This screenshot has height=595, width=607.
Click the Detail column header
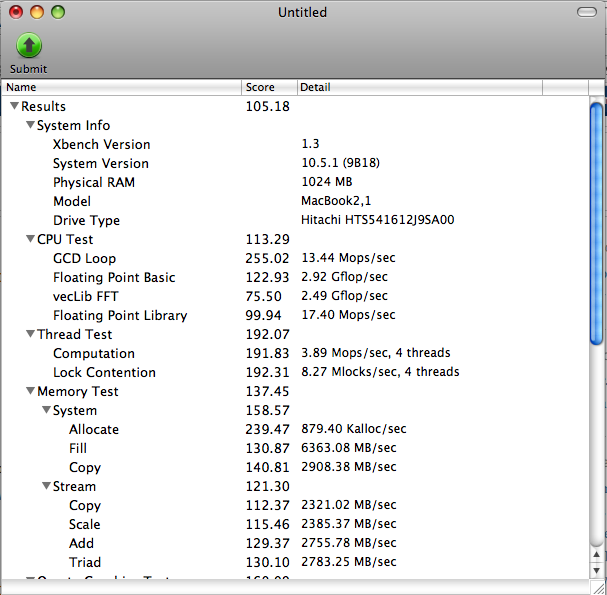pyautogui.click(x=420, y=87)
